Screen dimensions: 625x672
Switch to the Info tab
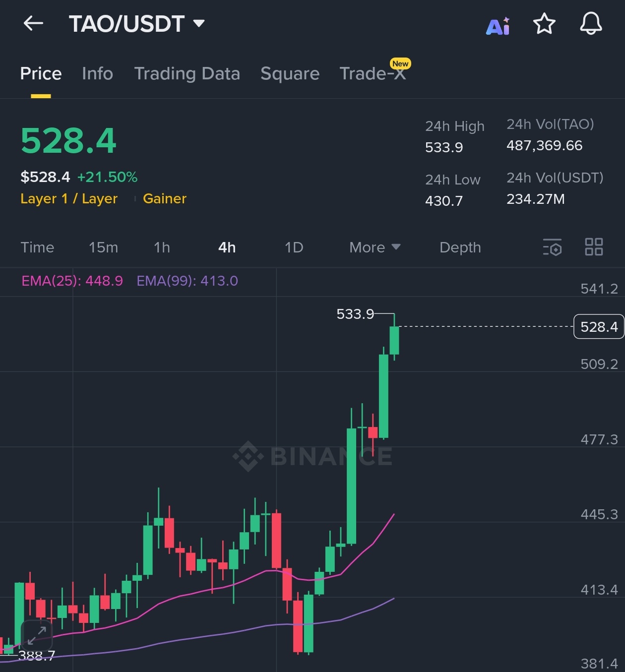pos(97,73)
